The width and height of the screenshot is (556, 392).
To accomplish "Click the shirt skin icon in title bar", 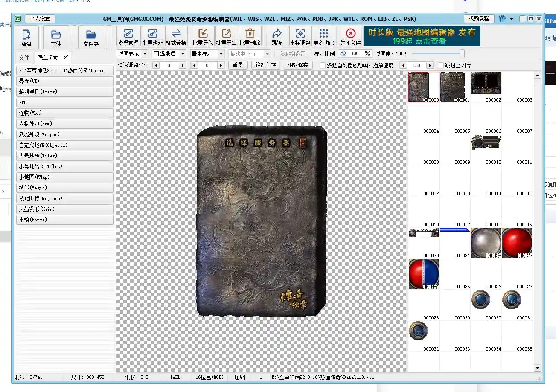I will pyautogui.click(x=502, y=19).
